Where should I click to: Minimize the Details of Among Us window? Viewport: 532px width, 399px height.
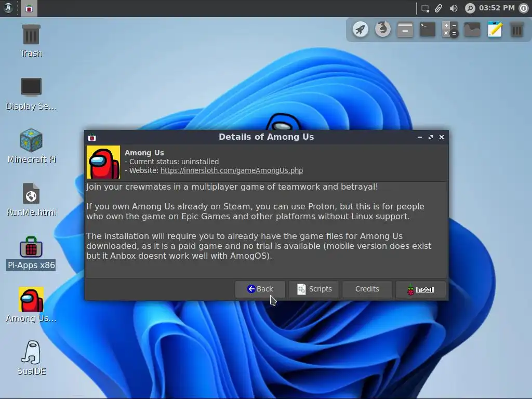[420, 137]
